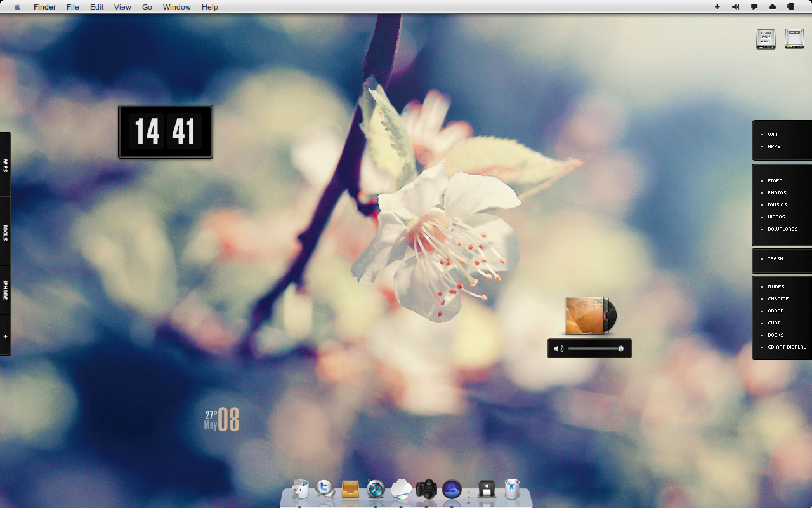The height and width of the screenshot is (508, 812).
Task: Click the plus icon in menu bar
Action: [717, 7]
